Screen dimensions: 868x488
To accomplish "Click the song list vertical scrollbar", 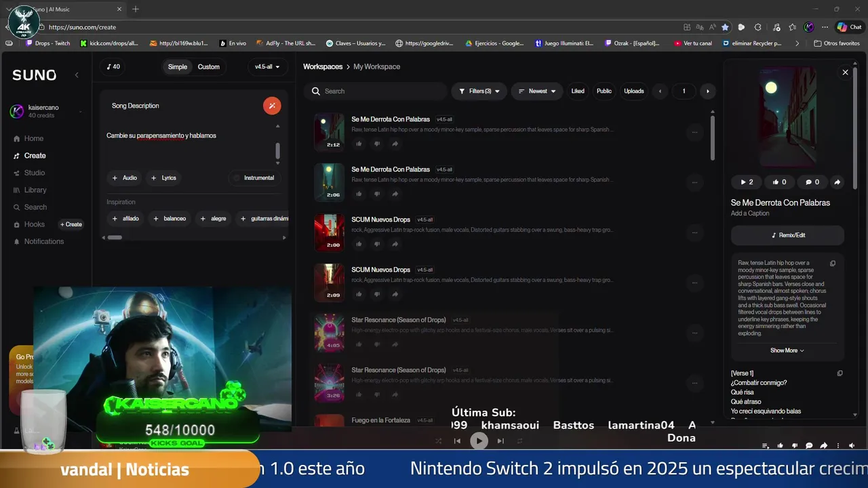I will coord(712,138).
